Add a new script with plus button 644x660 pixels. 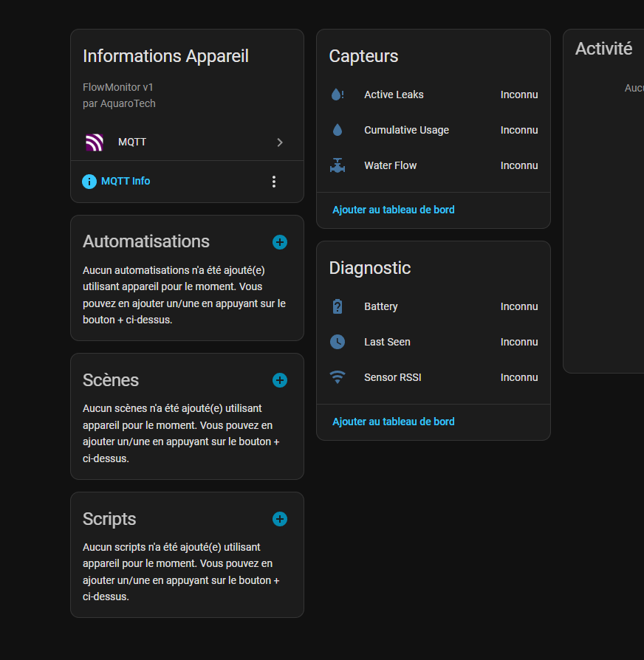pos(280,519)
